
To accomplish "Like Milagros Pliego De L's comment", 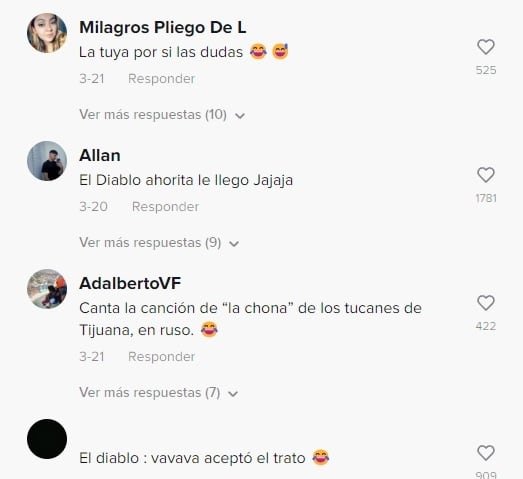I will point(486,47).
